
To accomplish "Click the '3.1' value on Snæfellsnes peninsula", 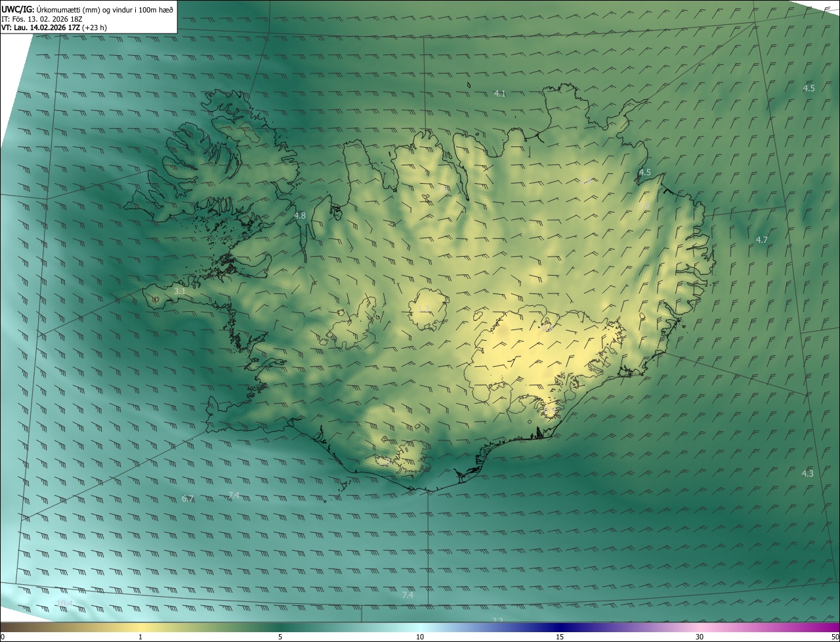I will [180, 291].
